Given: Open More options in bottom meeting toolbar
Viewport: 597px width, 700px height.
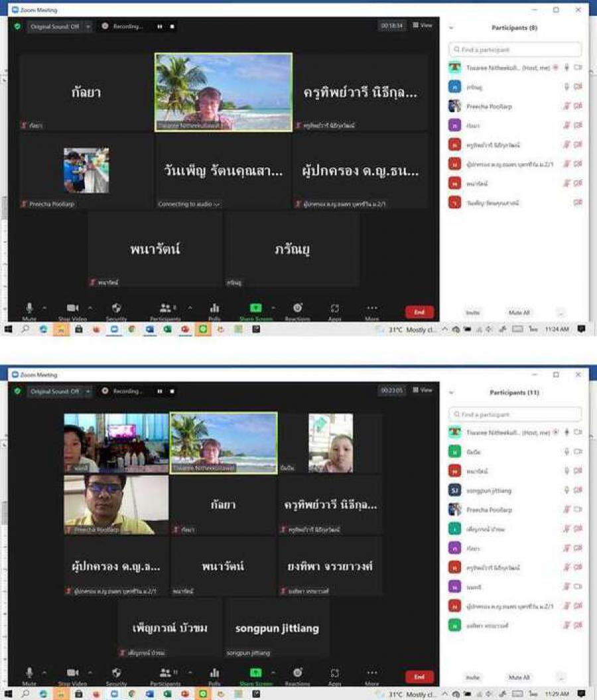Looking at the screenshot, I should [x=372, y=673].
